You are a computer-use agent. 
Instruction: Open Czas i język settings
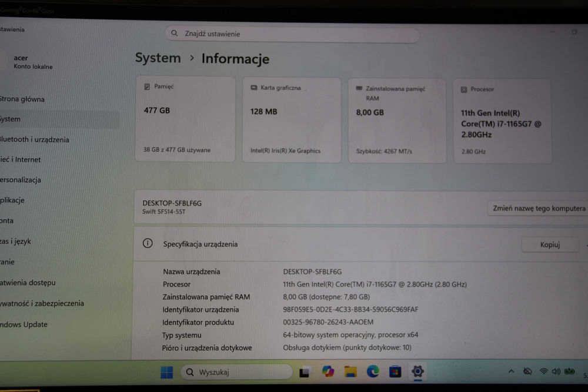tap(15, 242)
